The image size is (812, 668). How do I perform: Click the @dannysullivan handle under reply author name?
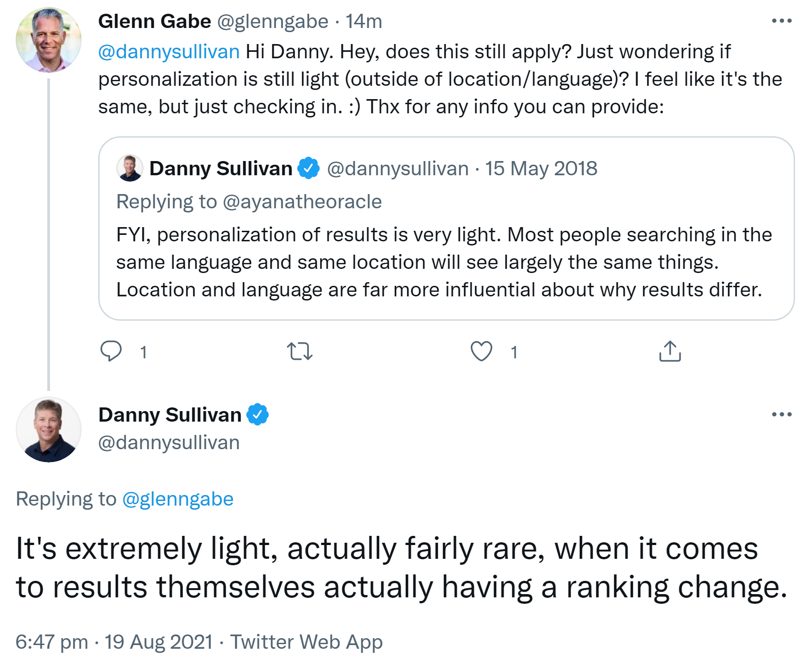point(169,443)
